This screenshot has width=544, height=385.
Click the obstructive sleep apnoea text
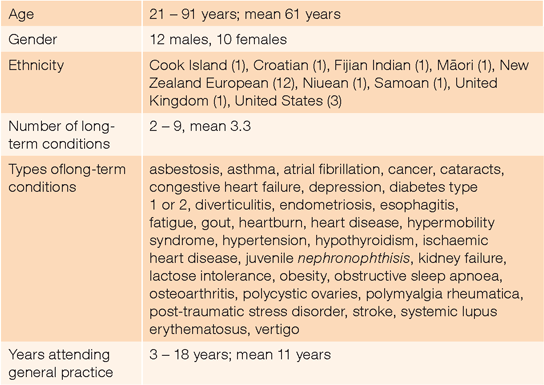click(417, 276)
